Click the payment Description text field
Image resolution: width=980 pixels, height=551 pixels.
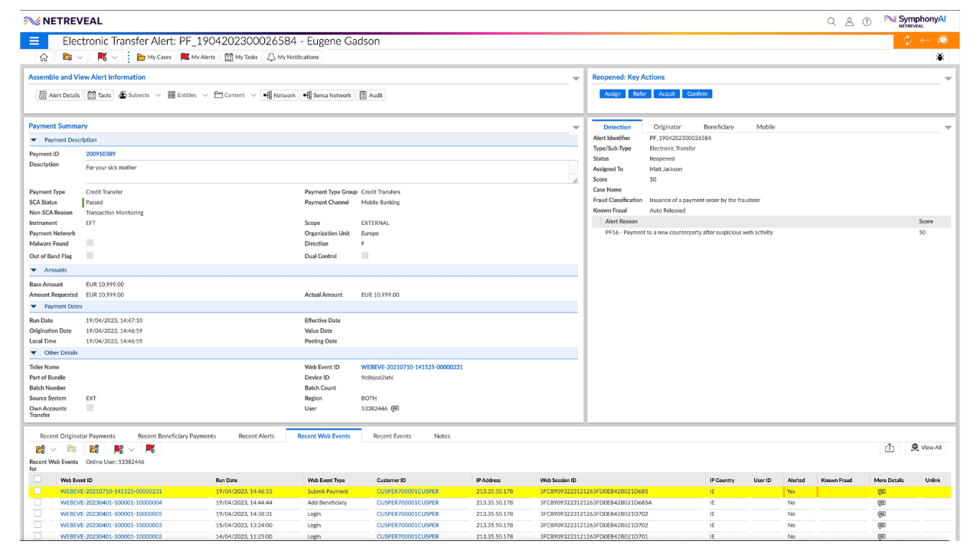(x=332, y=171)
